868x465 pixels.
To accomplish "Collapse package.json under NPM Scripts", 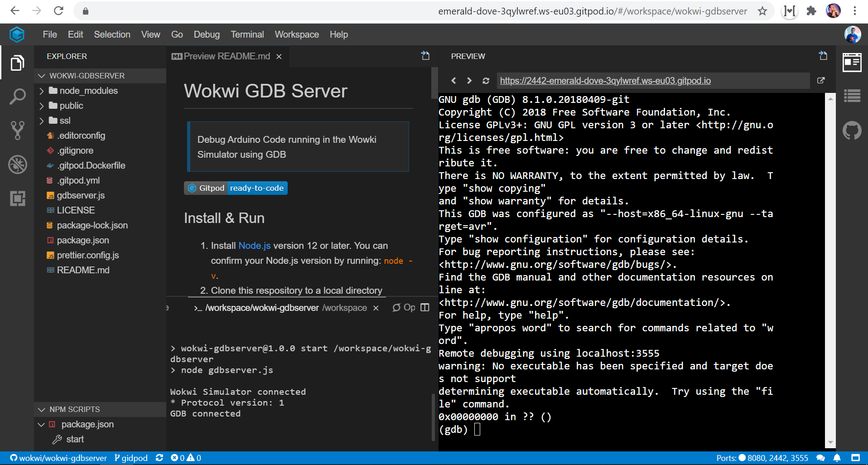I will [41, 424].
